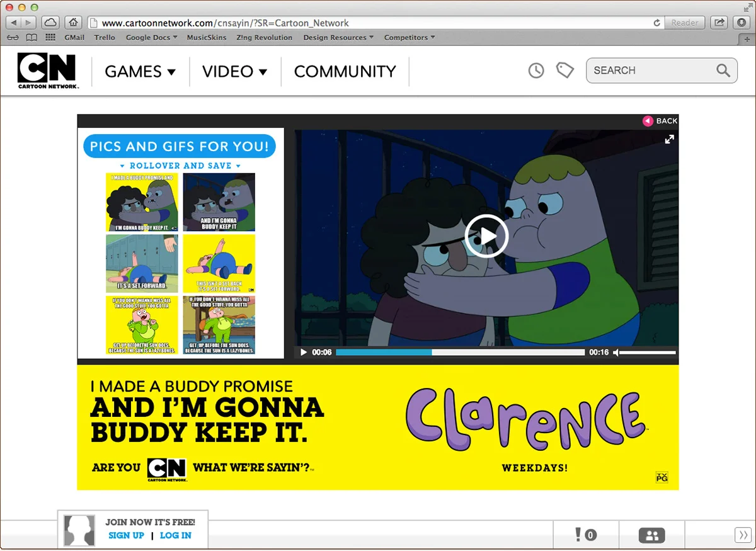Screen dimensions: 756x551
Task: Open GAMES dropdown menu
Action: pyautogui.click(x=140, y=71)
